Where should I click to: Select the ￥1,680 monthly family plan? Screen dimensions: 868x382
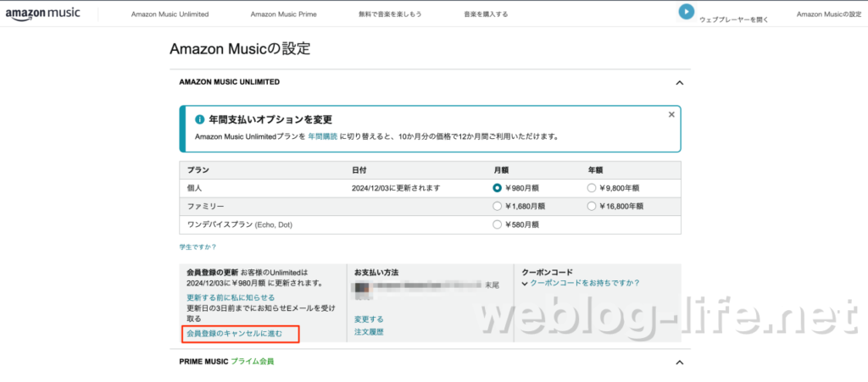(x=497, y=206)
